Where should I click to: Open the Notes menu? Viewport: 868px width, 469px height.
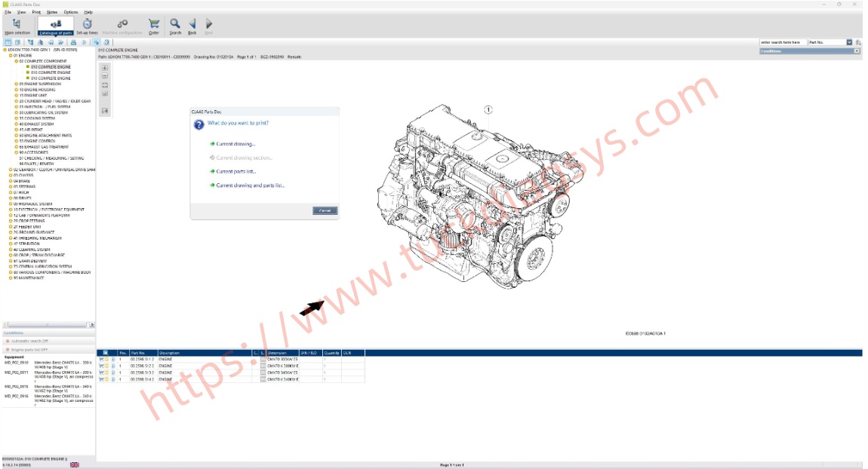pyautogui.click(x=52, y=12)
